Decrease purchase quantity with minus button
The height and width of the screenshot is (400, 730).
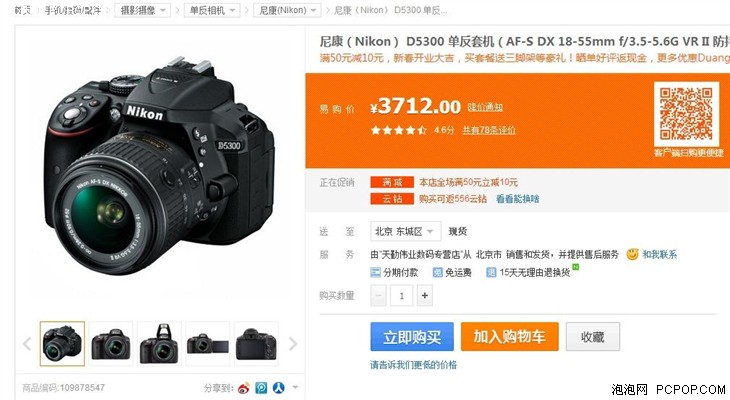point(379,296)
